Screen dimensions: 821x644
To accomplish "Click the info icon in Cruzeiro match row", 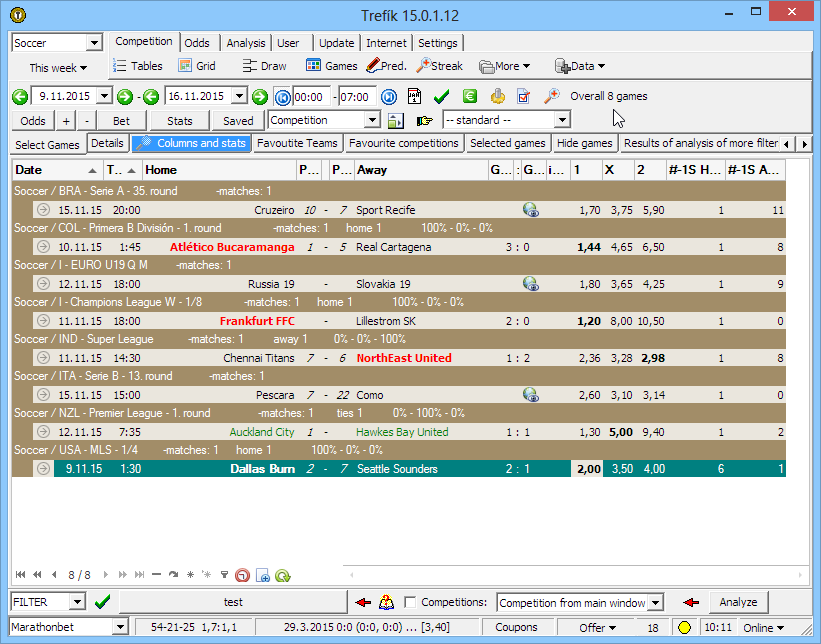I will click(531, 211).
